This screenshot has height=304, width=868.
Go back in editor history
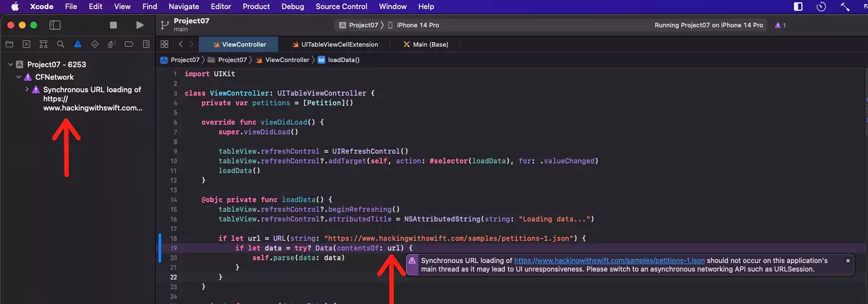181,44
